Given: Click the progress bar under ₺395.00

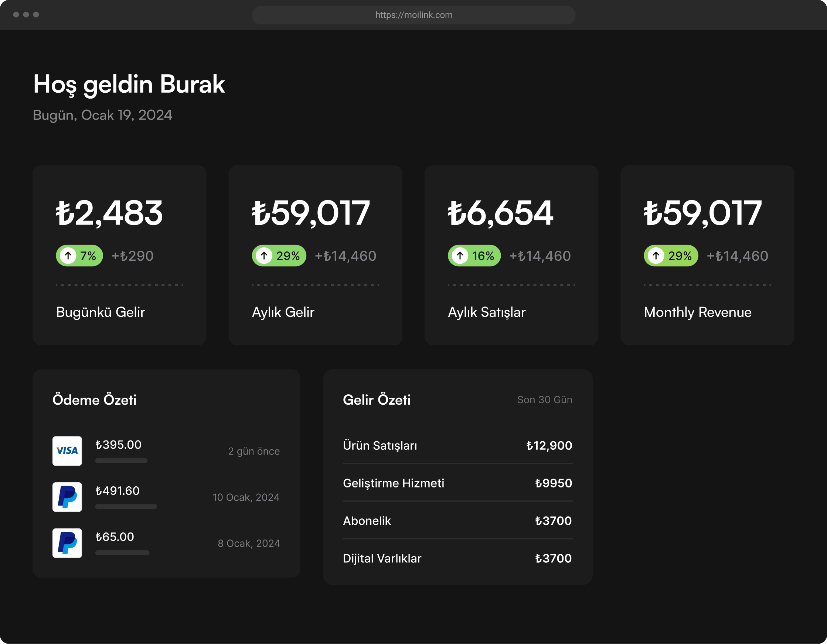Looking at the screenshot, I should 121,460.
